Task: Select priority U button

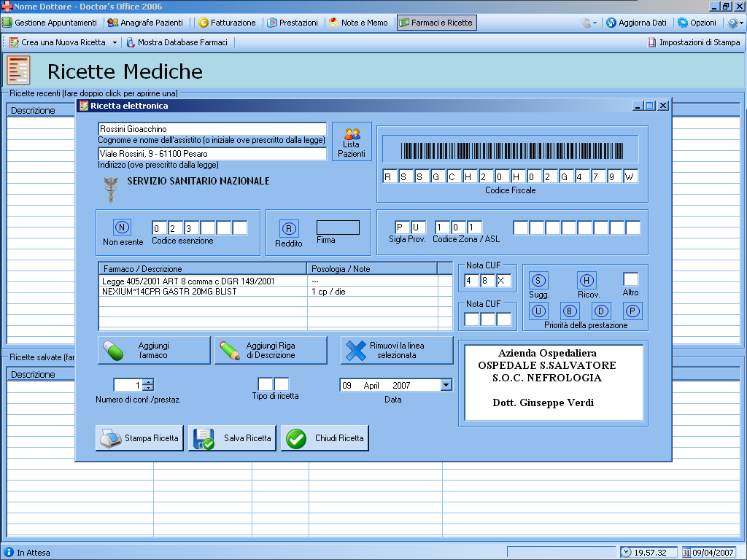Action: (538, 311)
